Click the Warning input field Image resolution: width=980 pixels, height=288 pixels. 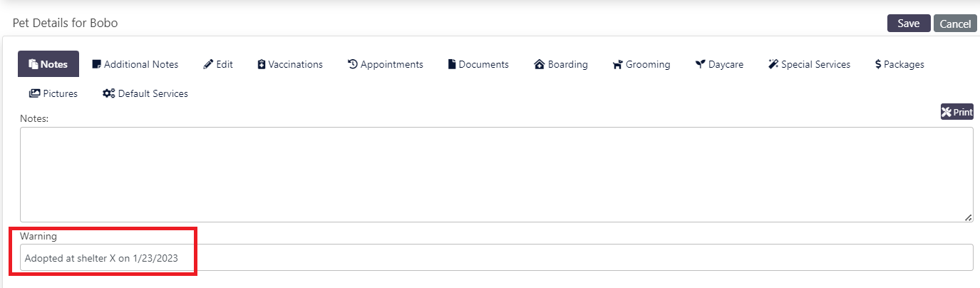point(496,257)
